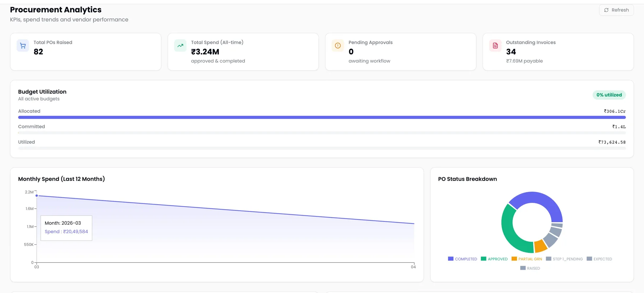This screenshot has width=644, height=293.
Task: Click the blue COMPLETED legend swatch
Action: coord(451,259)
